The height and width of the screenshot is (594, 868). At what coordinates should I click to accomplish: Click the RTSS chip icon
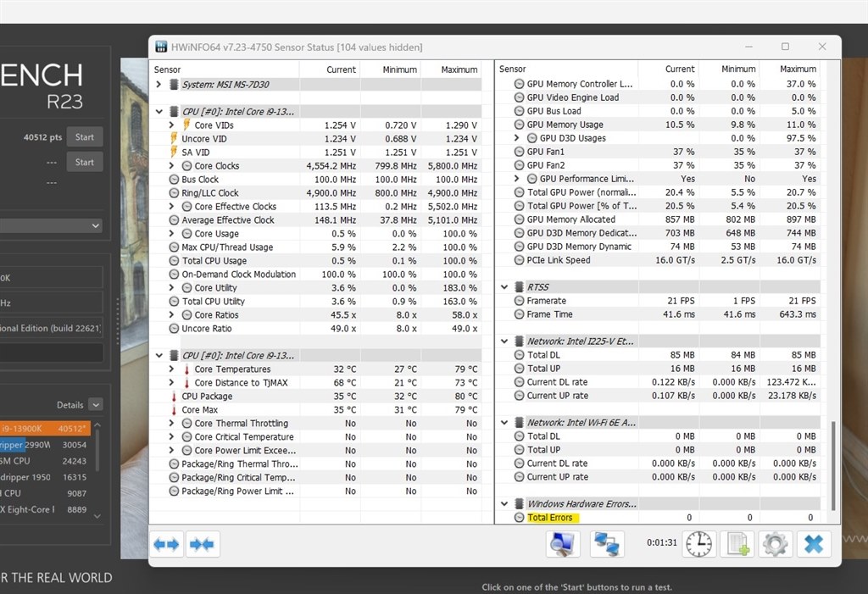pos(520,286)
